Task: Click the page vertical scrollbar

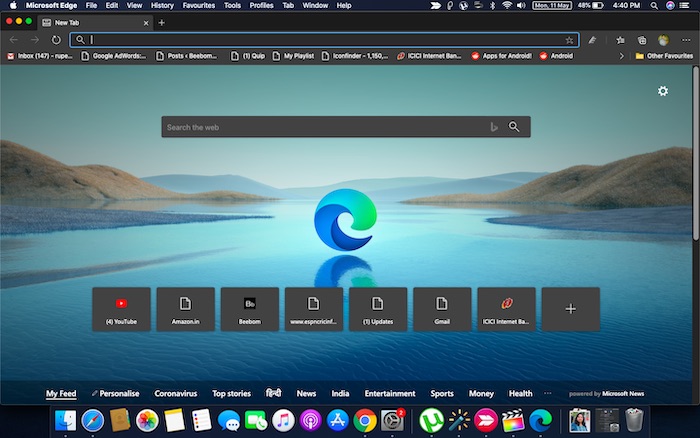Action: [696, 153]
